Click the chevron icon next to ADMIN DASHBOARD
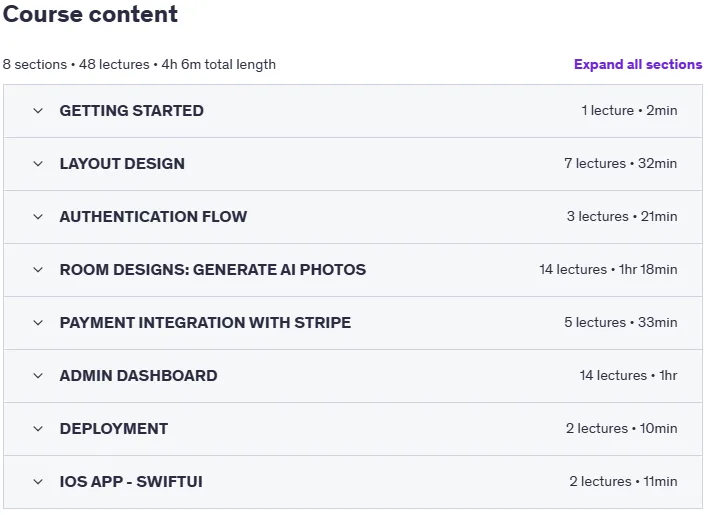 coord(38,376)
